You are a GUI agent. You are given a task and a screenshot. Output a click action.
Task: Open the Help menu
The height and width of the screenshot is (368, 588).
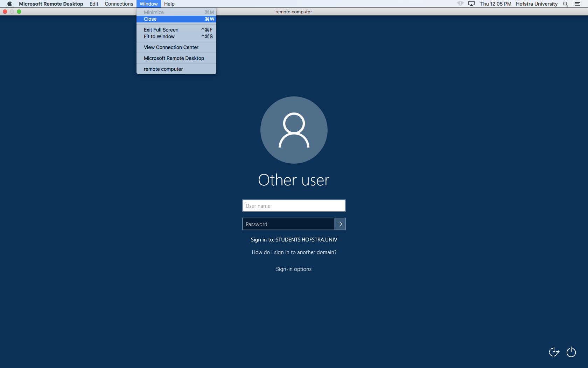[169, 4]
